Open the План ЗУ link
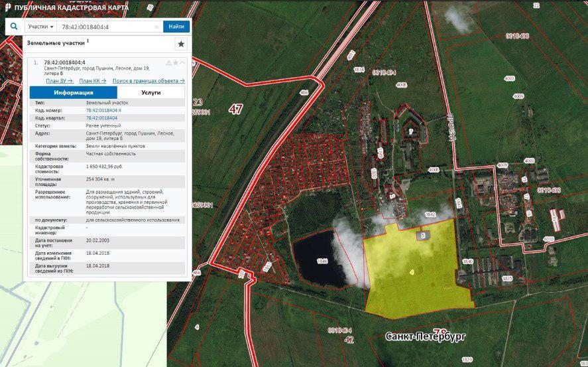588x367 pixels. click(60, 81)
